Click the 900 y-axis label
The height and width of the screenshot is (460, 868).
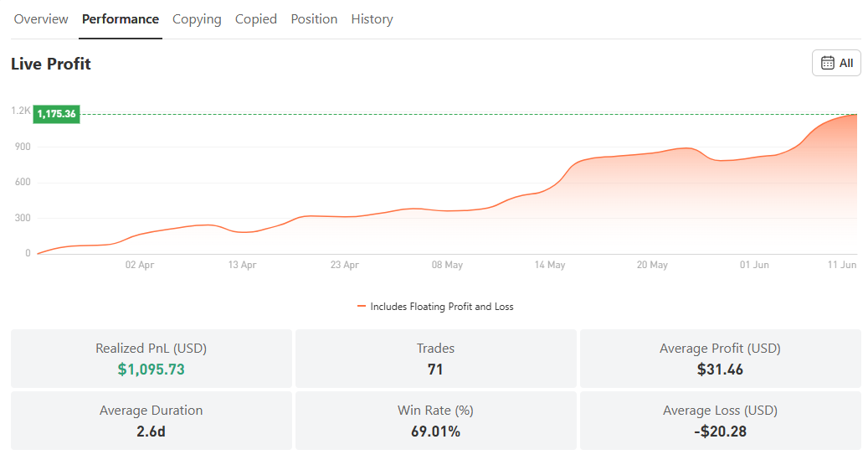(23, 147)
